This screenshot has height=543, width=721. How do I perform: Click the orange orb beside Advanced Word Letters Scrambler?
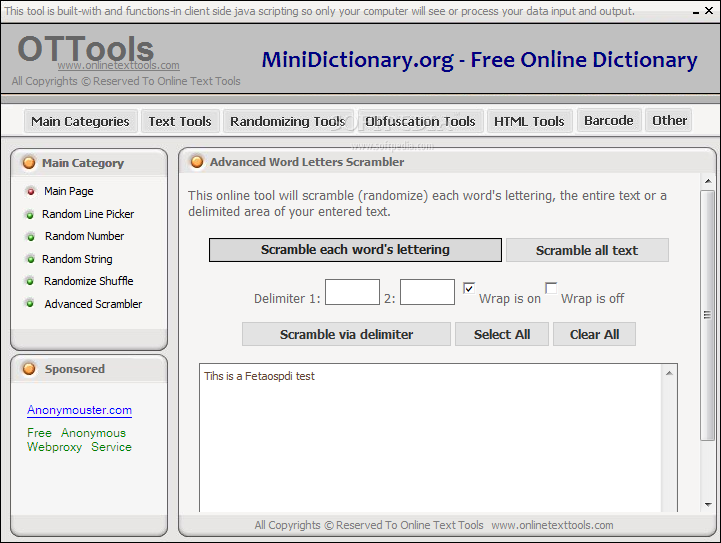(x=197, y=162)
